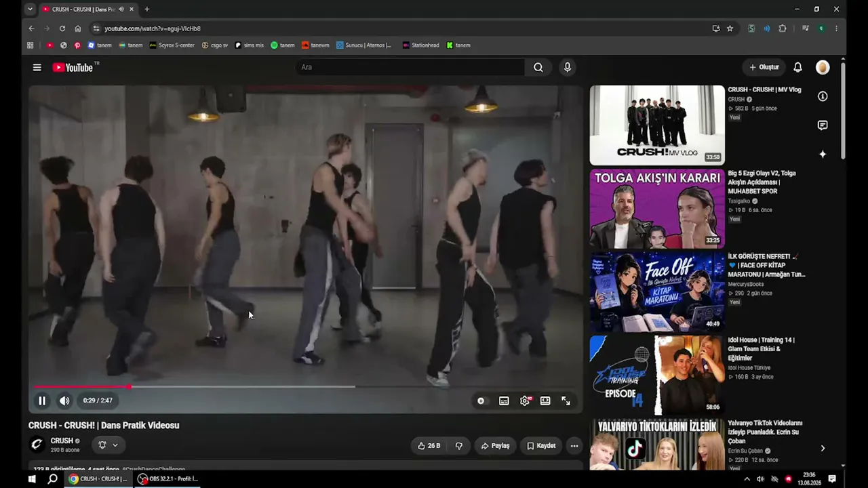
Task: Open the Windows Start menu
Action: [31, 479]
